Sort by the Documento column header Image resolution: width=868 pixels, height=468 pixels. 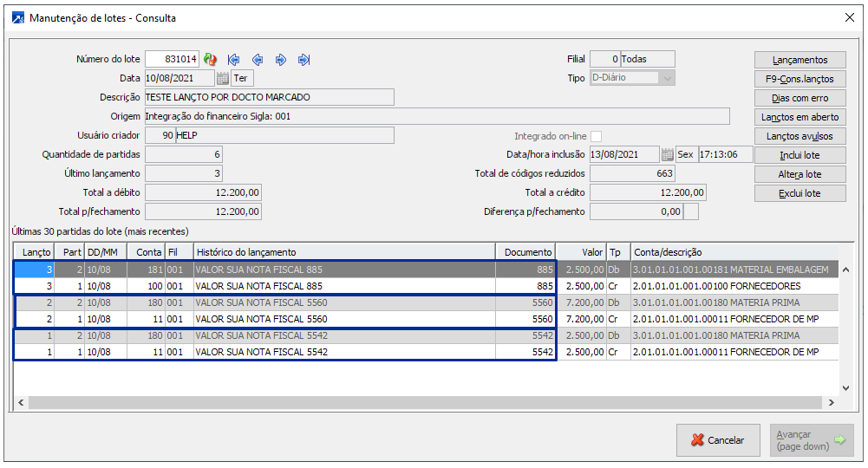point(525,252)
